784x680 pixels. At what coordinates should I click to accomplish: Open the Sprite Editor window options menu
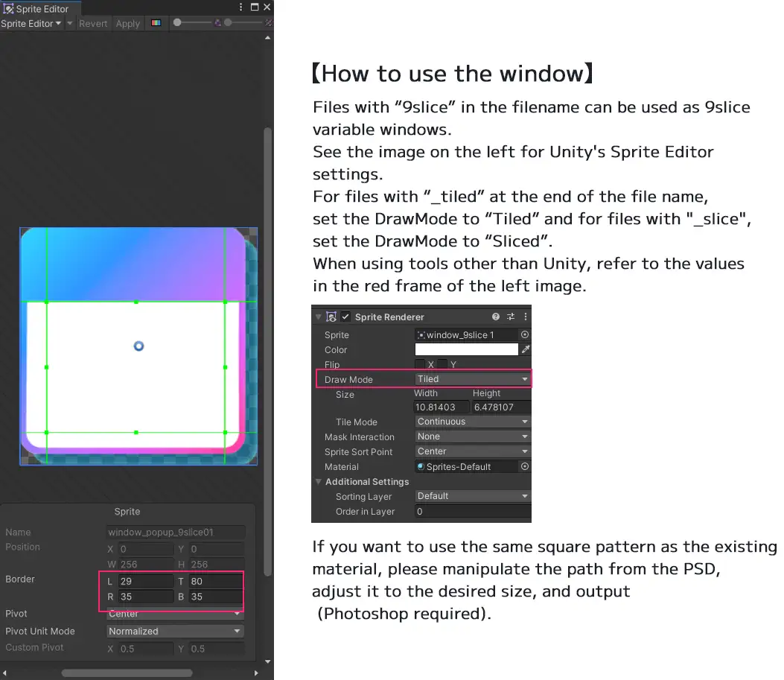pos(241,7)
